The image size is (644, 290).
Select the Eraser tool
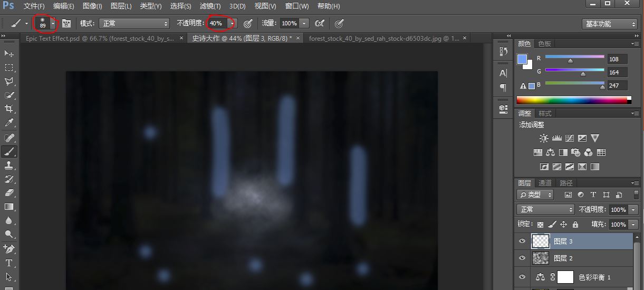point(9,193)
